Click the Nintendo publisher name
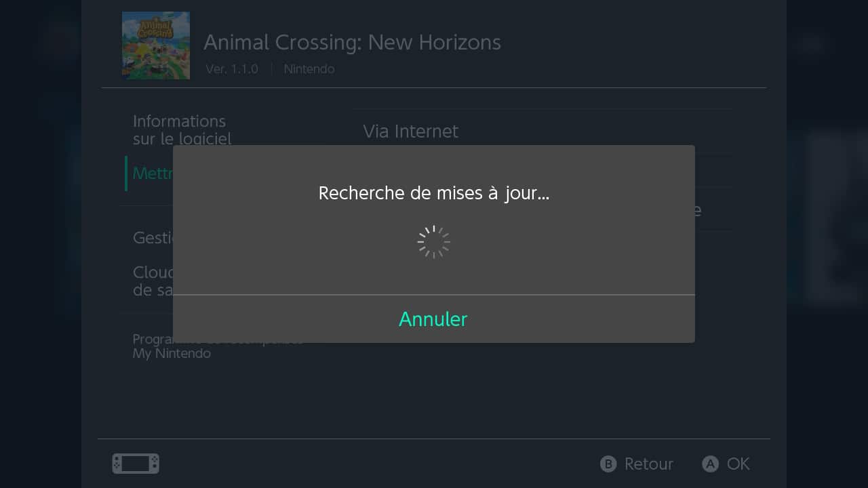Screen dimensions: 868x488 [309, 69]
